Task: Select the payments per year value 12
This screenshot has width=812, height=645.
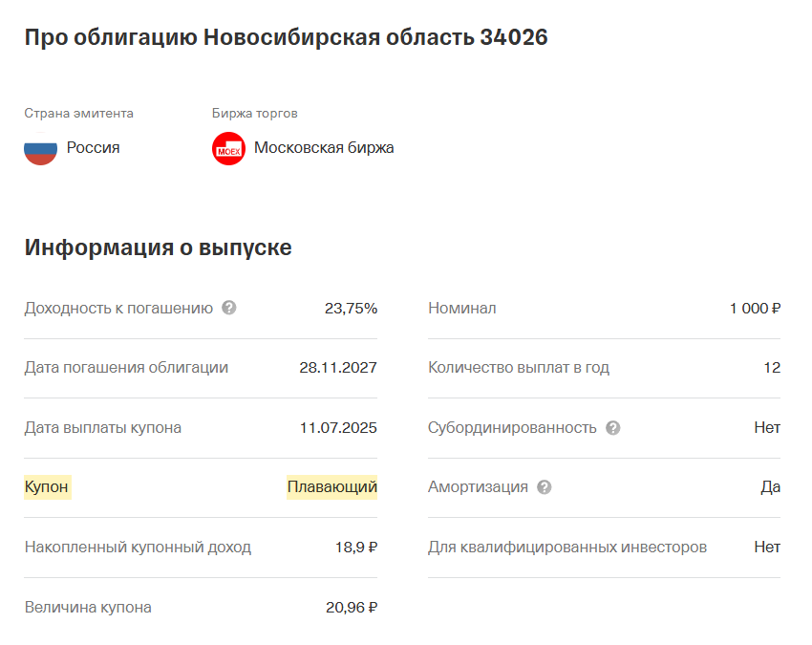Action: [x=772, y=367]
